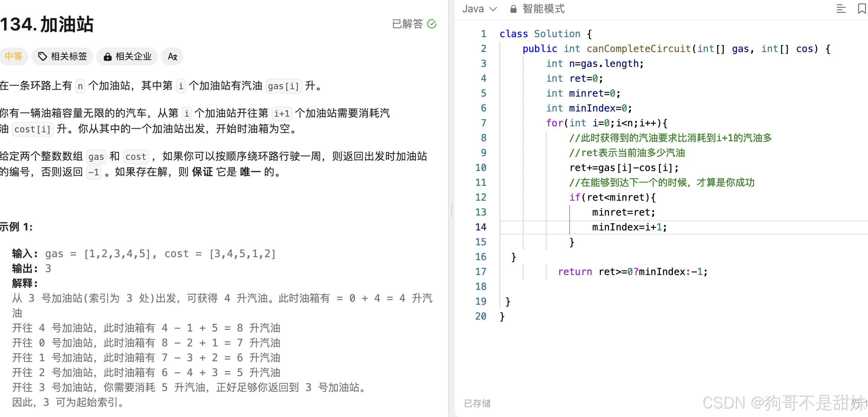Click the 已存储 saved status text
Image resolution: width=868 pixels, height=417 pixels.
477,403
